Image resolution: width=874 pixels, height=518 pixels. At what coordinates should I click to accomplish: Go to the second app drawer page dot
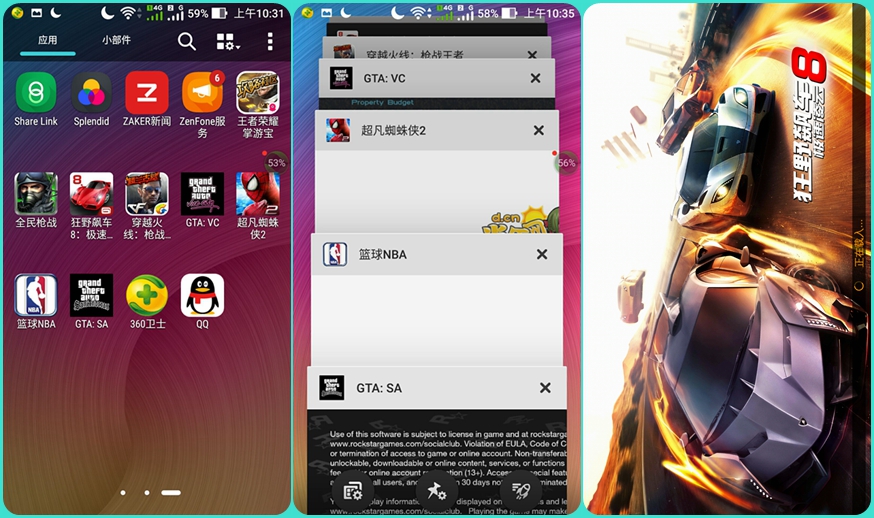pyautogui.click(x=147, y=493)
